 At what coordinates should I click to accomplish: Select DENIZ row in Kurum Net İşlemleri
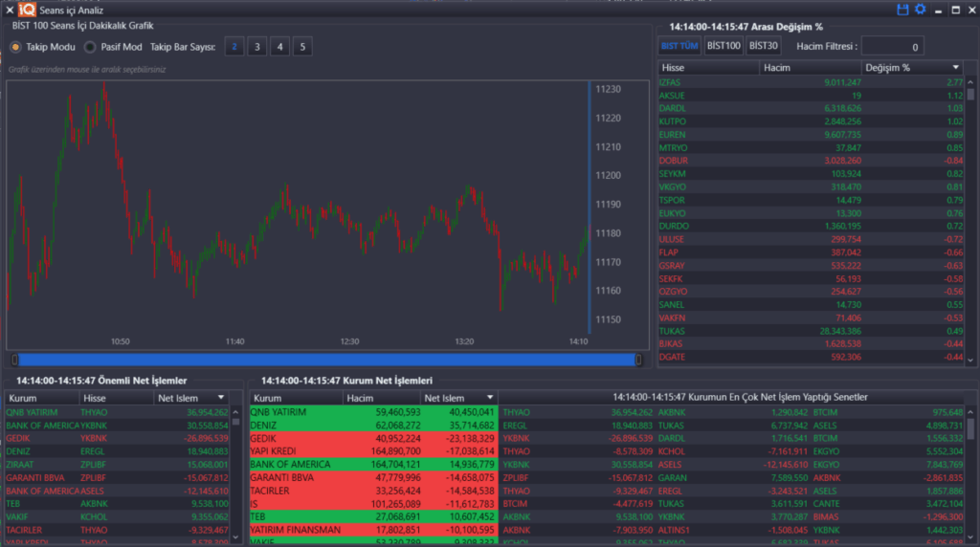pos(374,426)
